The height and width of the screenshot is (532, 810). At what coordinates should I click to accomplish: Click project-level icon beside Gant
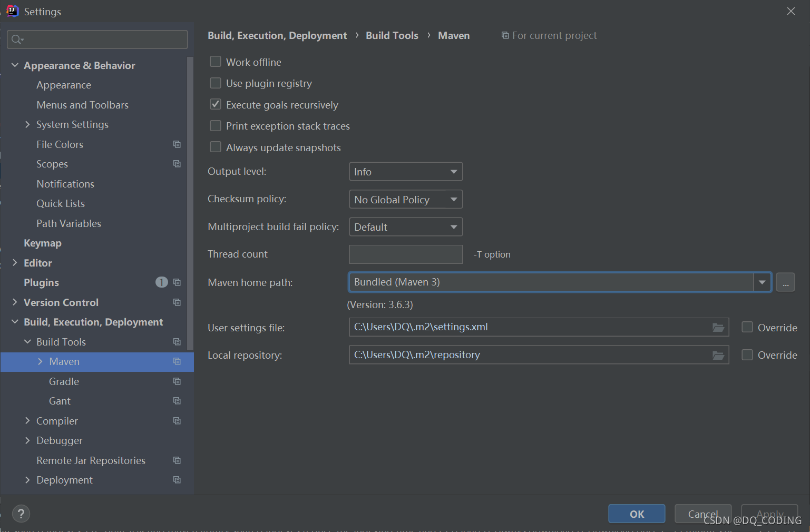(177, 401)
